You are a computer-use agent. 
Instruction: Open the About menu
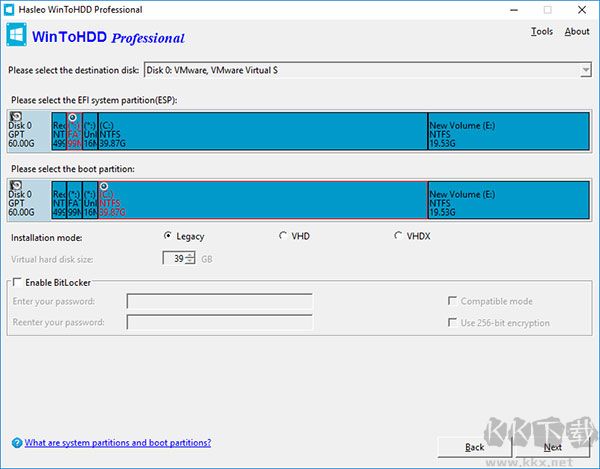[x=577, y=31]
